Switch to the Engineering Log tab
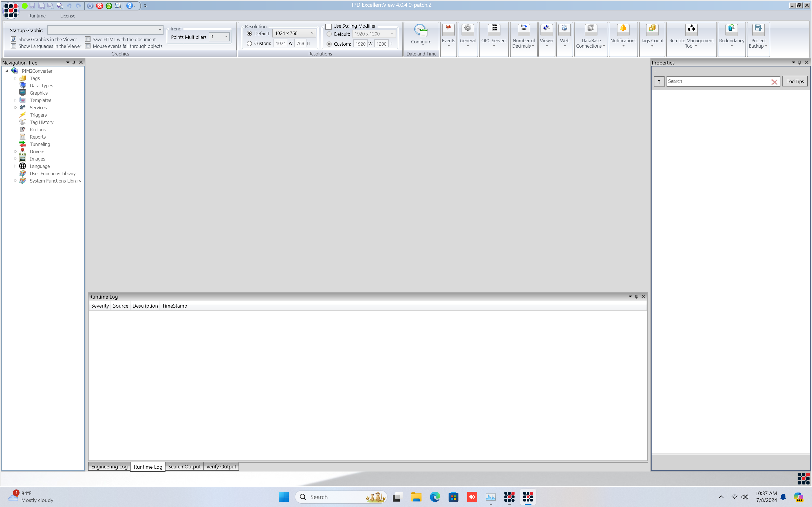This screenshot has width=812, height=507. [109, 466]
